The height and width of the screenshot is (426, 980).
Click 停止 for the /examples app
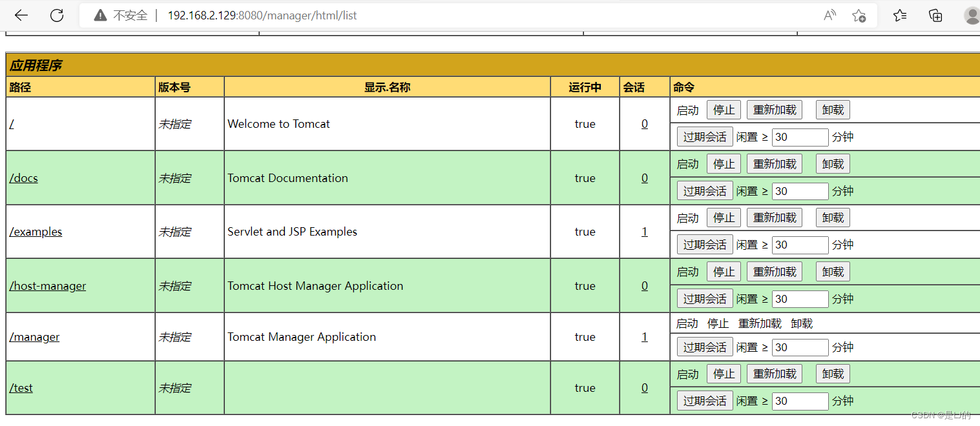(724, 218)
